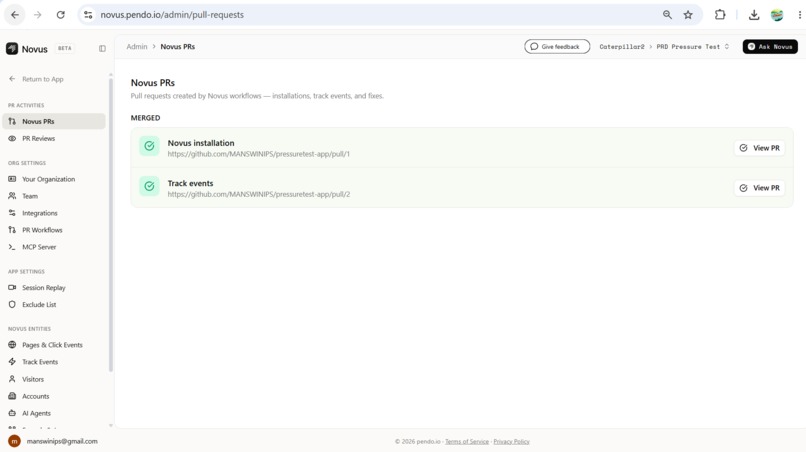The width and height of the screenshot is (806, 452).
Task: Open the Terms of Service link
Action: coord(467,441)
